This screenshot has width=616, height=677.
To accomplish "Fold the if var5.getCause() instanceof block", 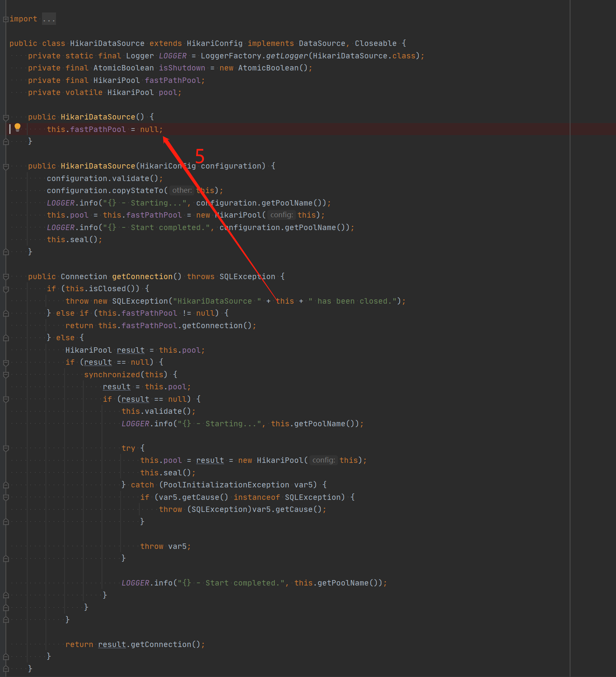I will [x=6, y=498].
